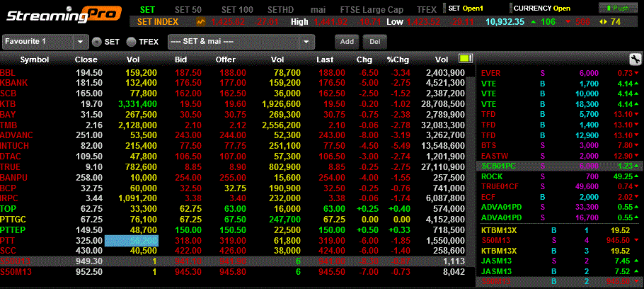Click the yellow unchanged arrows next to 74
The image size is (644, 289).
coord(603,22)
